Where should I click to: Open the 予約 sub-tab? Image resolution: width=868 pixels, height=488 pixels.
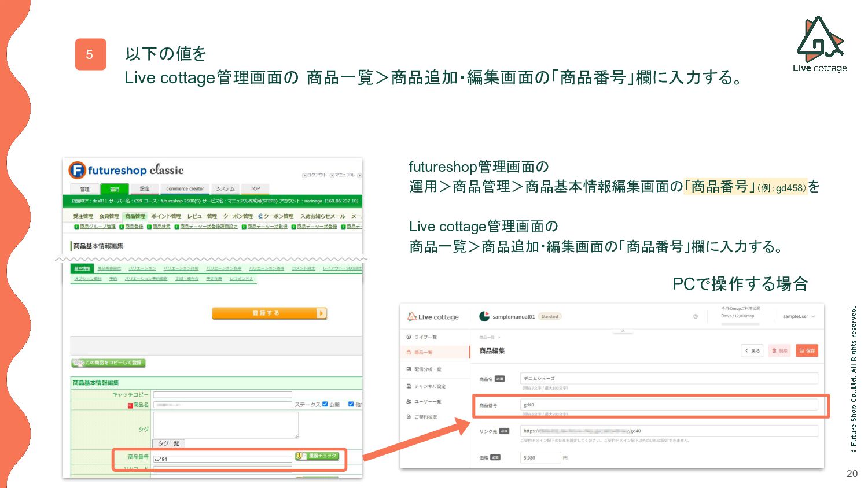113,279
